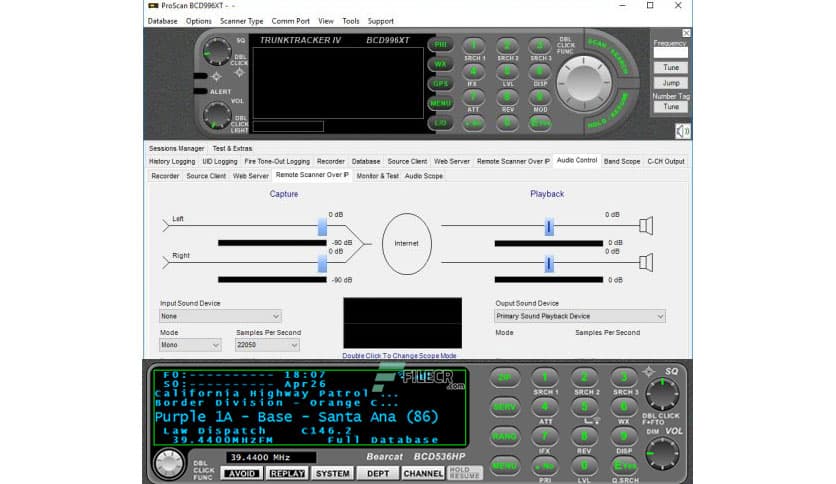Click the 0 LVL key on BCD536HP
Viewport: 836px width, 484px height.
(x=584, y=466)
